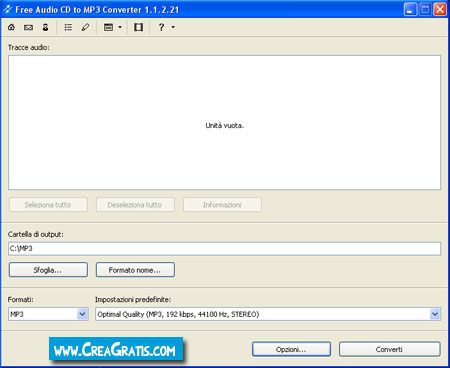Open the arrow beside help icon
The height and width of the screenshot is (368, 450).
[x=173, y=27]
